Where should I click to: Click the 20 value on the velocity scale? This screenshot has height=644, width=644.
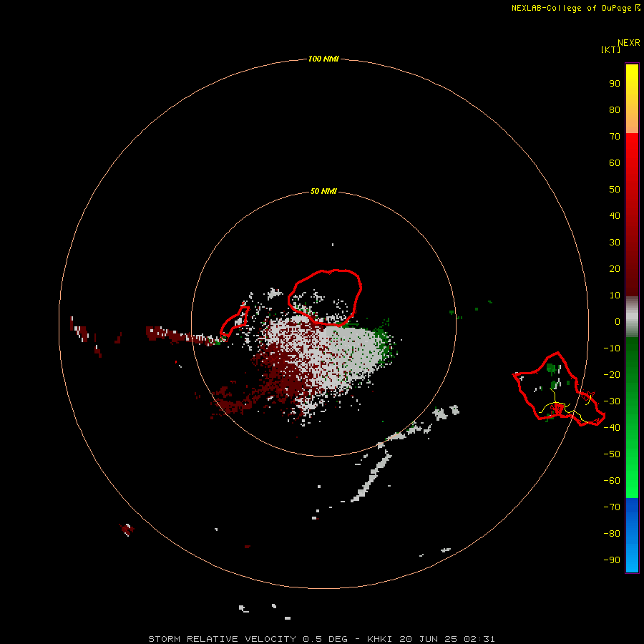pyautogui.click(x=615, y=268)
